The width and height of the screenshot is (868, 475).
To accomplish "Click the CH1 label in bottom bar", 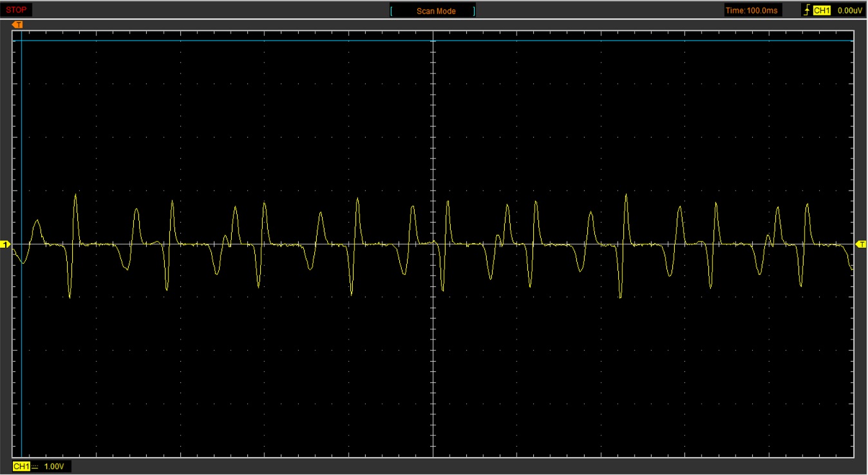I will (21, 466).
